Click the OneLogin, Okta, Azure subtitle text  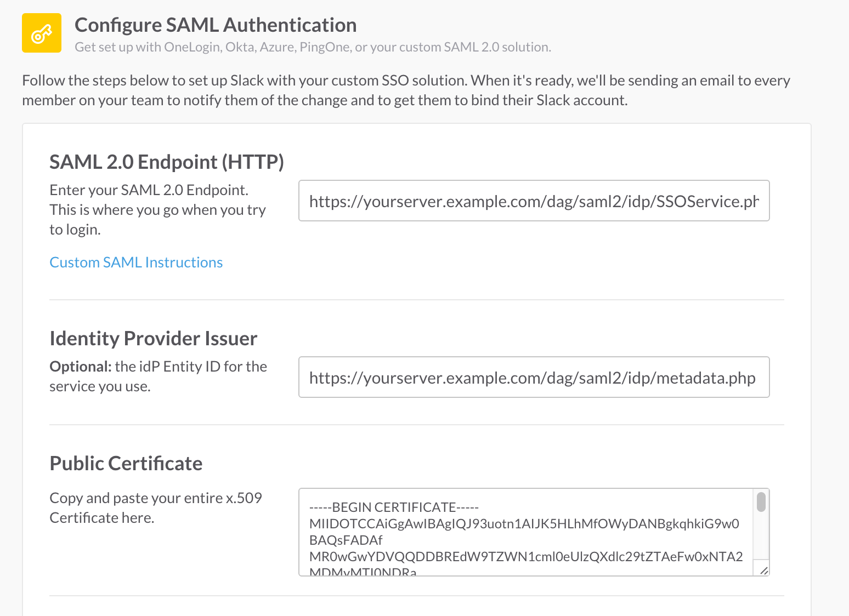click(x=313, y=47)
